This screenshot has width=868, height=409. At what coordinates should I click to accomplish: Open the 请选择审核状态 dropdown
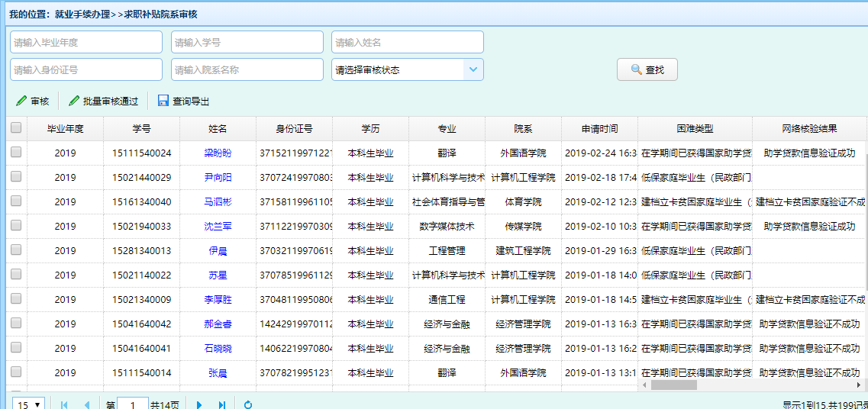coord(473,69)
